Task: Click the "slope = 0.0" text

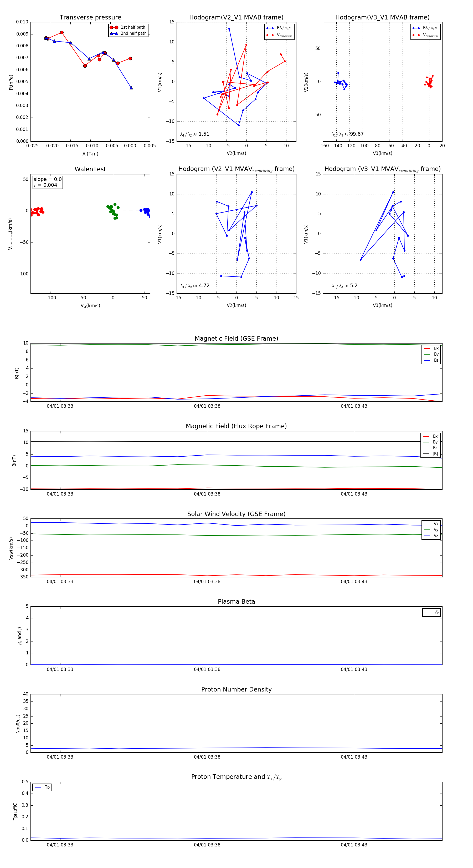Action: (x=48, y=179)
